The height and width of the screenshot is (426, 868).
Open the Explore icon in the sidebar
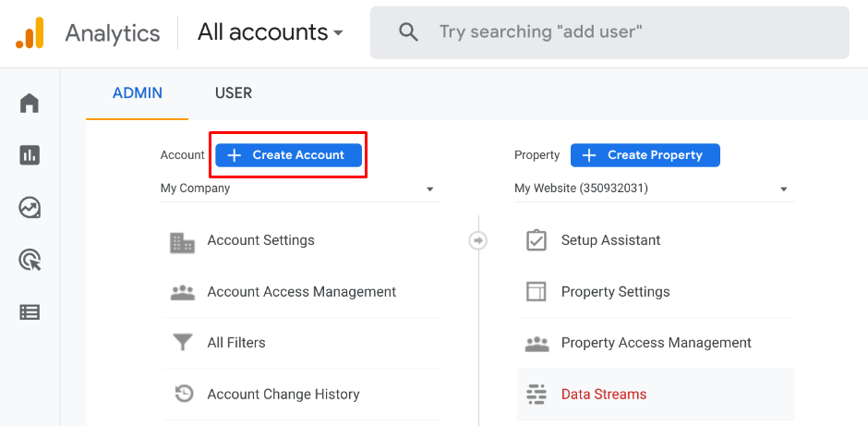(x=30, y=208)
